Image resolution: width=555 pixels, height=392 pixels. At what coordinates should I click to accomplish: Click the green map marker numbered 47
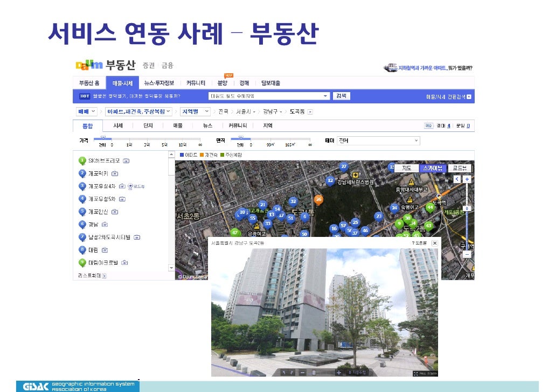234,233
